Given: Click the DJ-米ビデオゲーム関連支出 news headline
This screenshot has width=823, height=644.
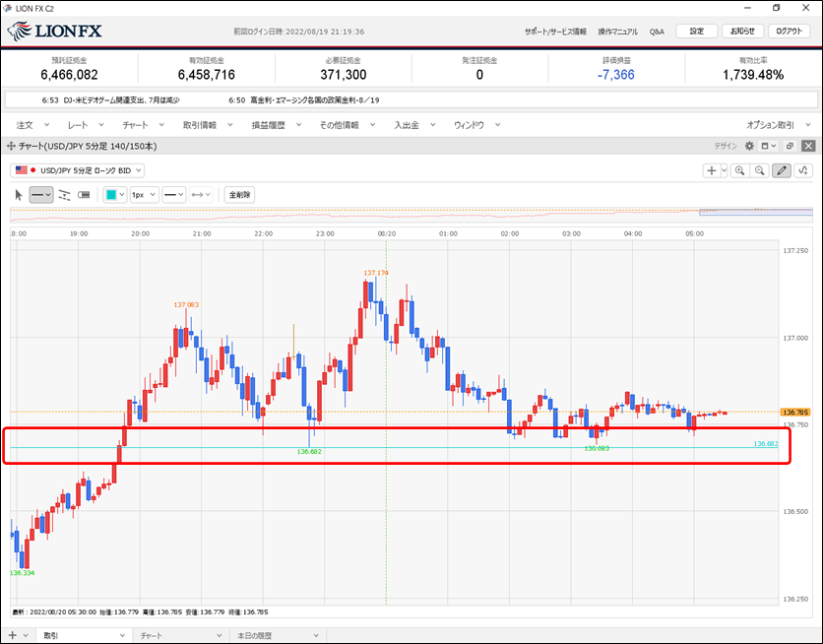Looking at the screenshot, I should coord(121,99).
